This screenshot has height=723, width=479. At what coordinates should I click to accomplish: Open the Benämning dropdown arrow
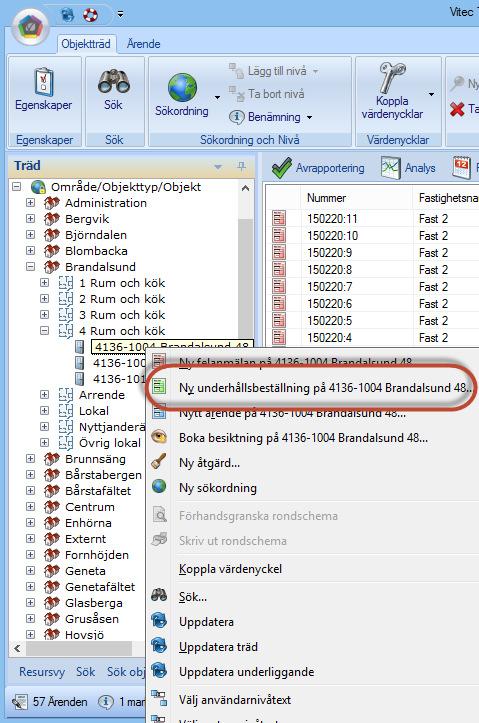point(309,118)
